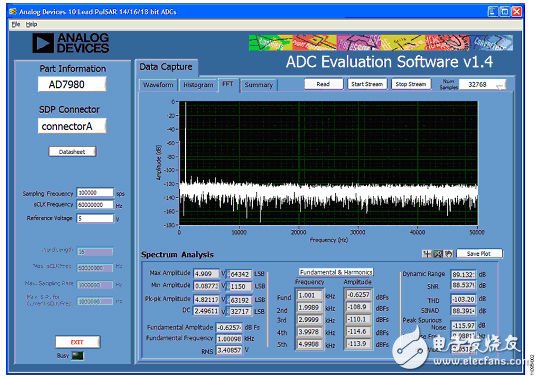Image resolution: width=540 pixels, height=378 pixels.
Task: Click the Start Stream button
Action: point(367,84)
